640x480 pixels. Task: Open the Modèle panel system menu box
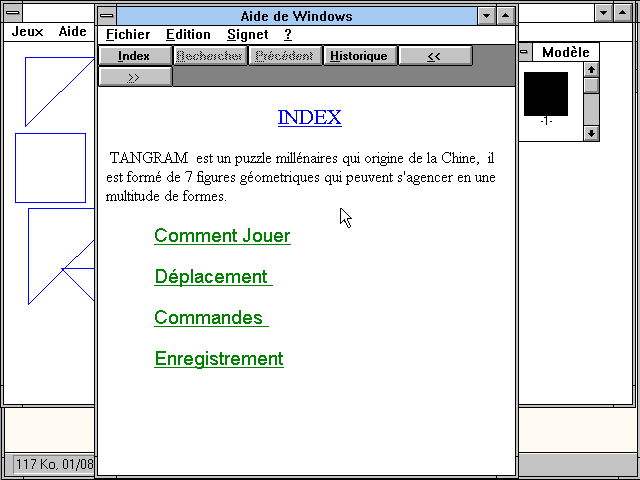coord(525,52)
